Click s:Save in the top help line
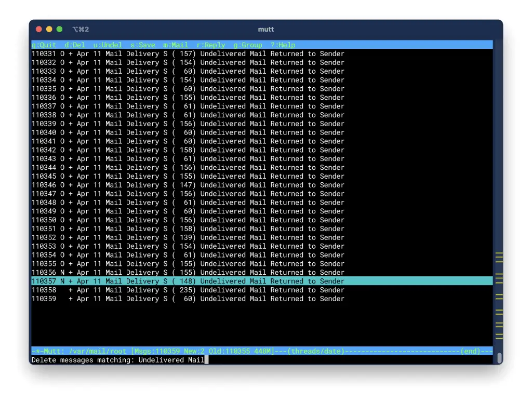The width and height of the screenshot is (532, 403). [143, 45]
